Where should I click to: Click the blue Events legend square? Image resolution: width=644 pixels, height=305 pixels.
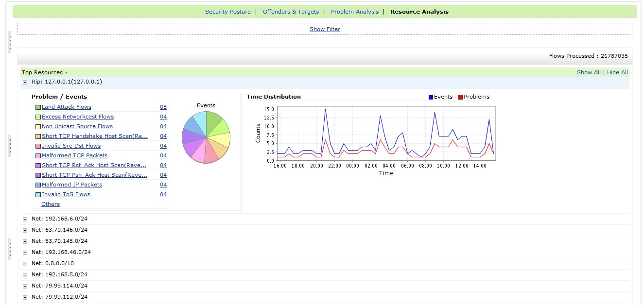click(x=431, y=97)
